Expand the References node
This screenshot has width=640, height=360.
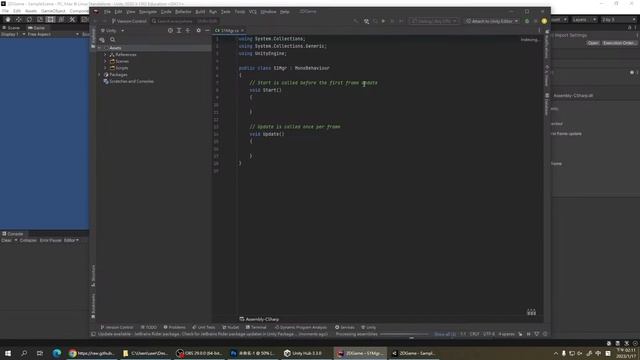(105, 55)
